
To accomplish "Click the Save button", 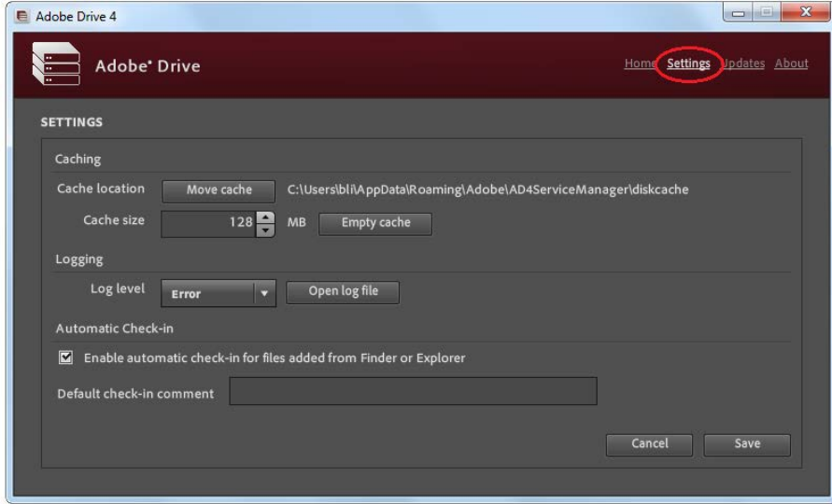I will point(747,444).
